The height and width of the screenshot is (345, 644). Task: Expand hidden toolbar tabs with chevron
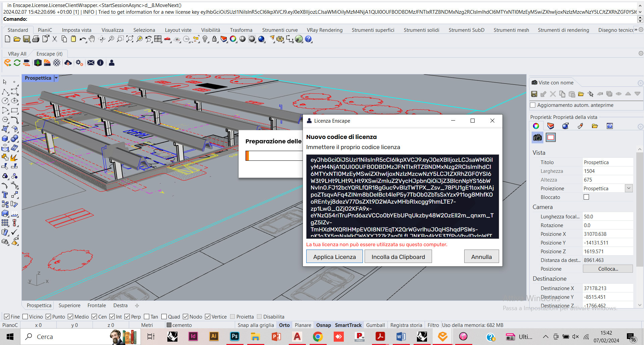(x=636, y=29)
